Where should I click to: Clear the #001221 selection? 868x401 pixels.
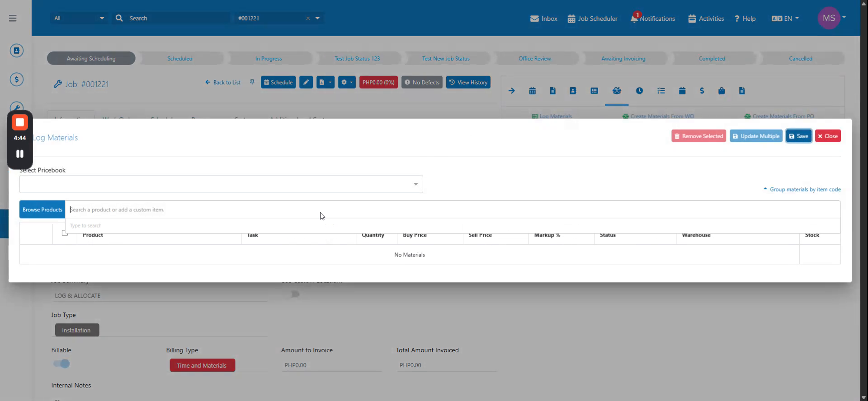pyautogui.click(x=308, y=18)
